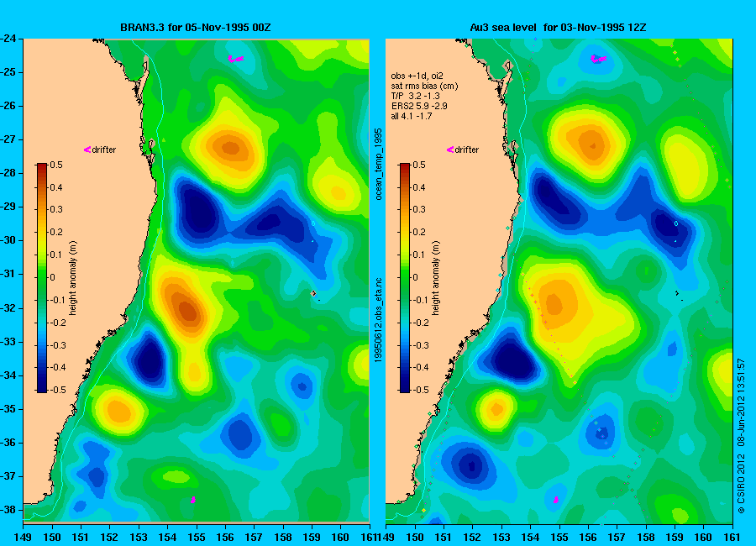Click the -0.2 tick label on Au3 color bar
This screenshot has height=546, width=756.
pos(421,323)
